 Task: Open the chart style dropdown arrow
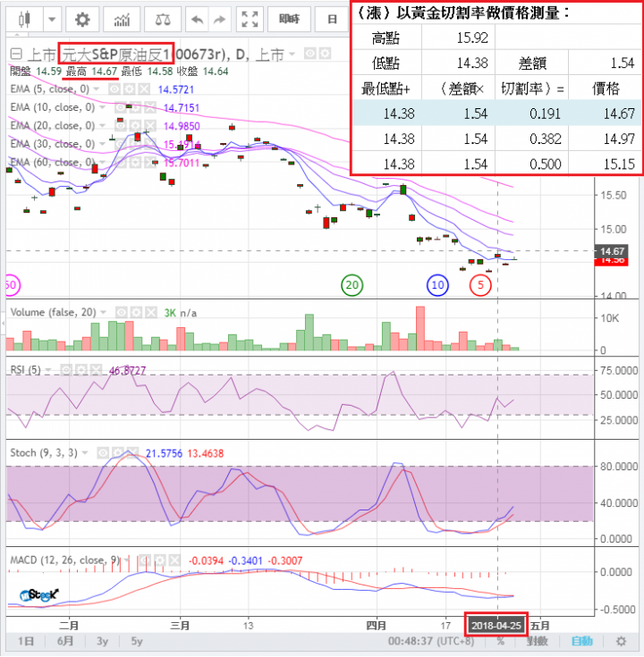coord(52,20)
